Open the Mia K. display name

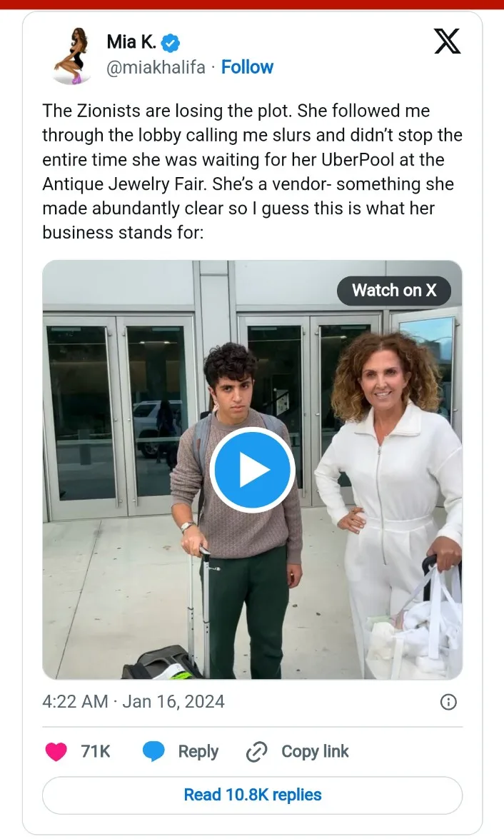pyautogui.click(x=131, y=42)
